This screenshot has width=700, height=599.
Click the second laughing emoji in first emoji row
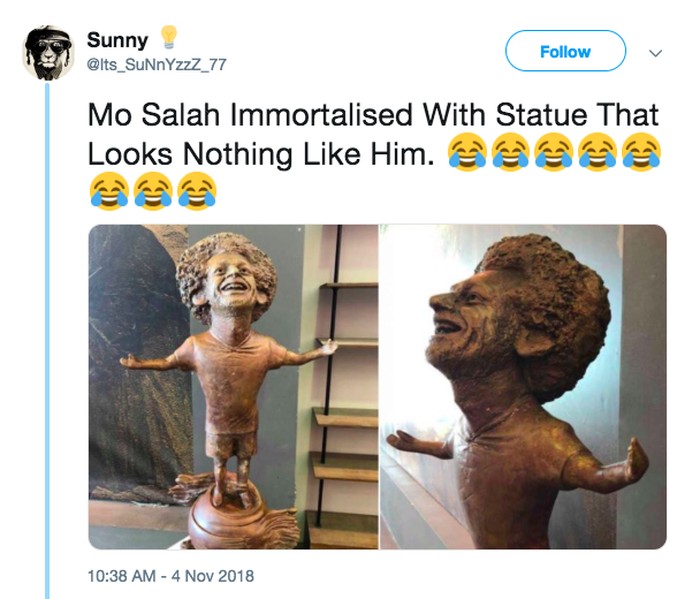pyautogui.click(x=510, y=154)
